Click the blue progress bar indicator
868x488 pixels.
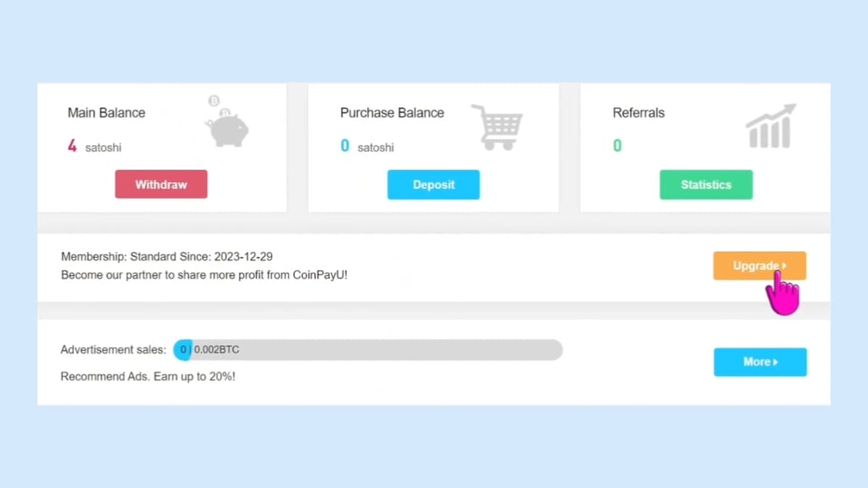(x=182, y=350)
